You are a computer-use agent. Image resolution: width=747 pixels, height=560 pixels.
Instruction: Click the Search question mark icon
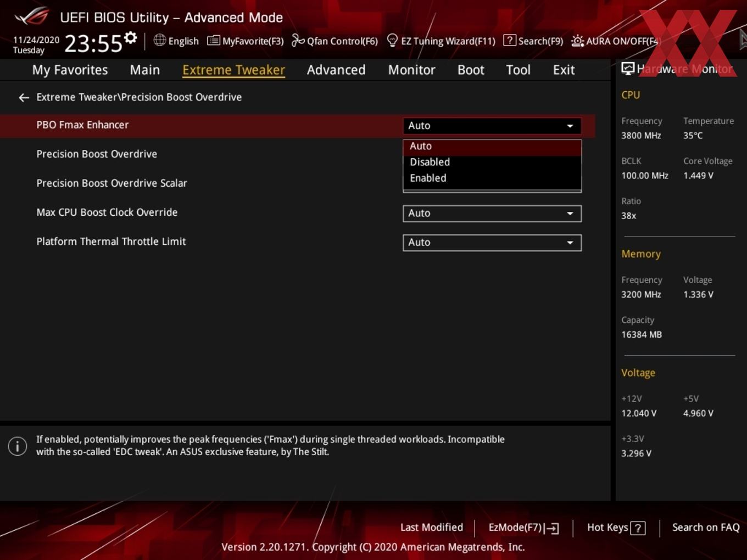click(510, 40)
